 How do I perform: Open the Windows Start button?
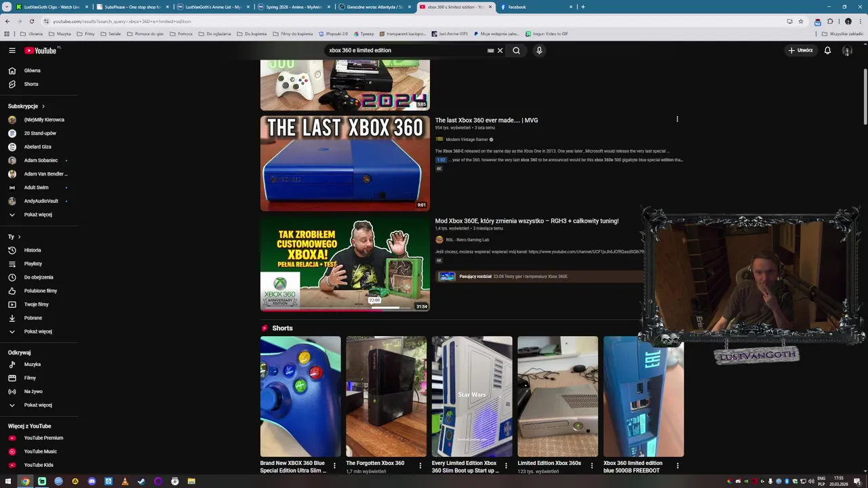tap(8, 481)
